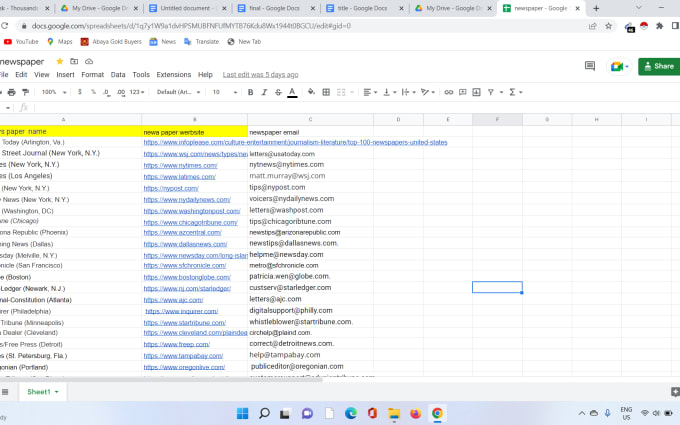The image size is (680, 425).
Task: Click the formula bar input
Action: tap(356, 107)
